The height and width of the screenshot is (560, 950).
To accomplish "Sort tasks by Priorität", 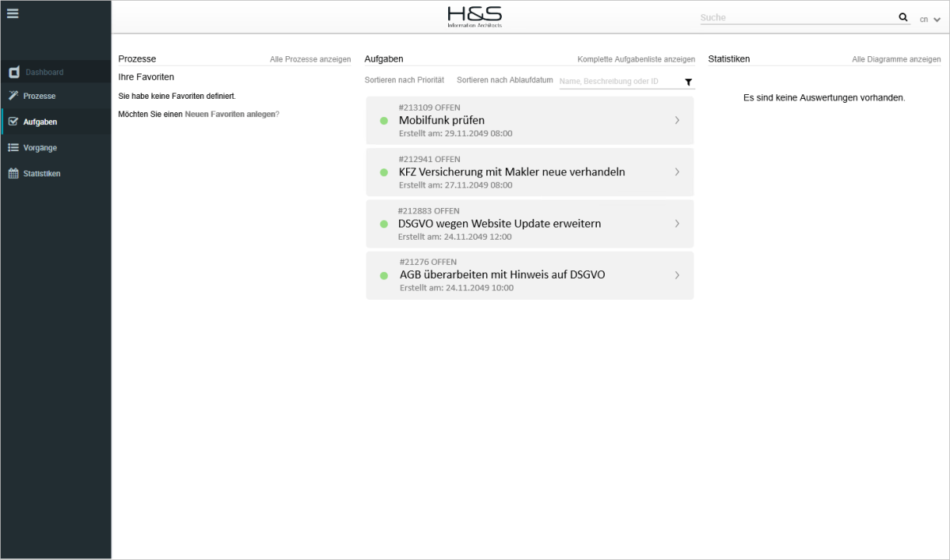I will [405, 81].
